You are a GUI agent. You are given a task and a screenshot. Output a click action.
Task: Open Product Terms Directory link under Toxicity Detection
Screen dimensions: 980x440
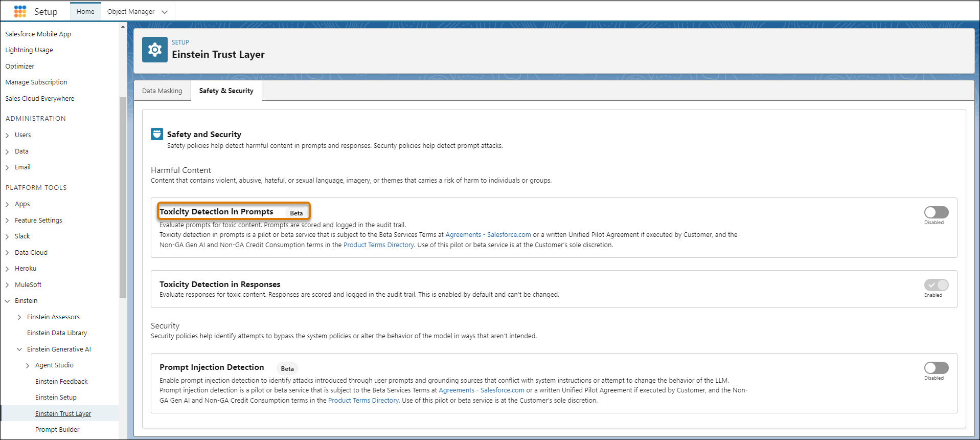379,245
